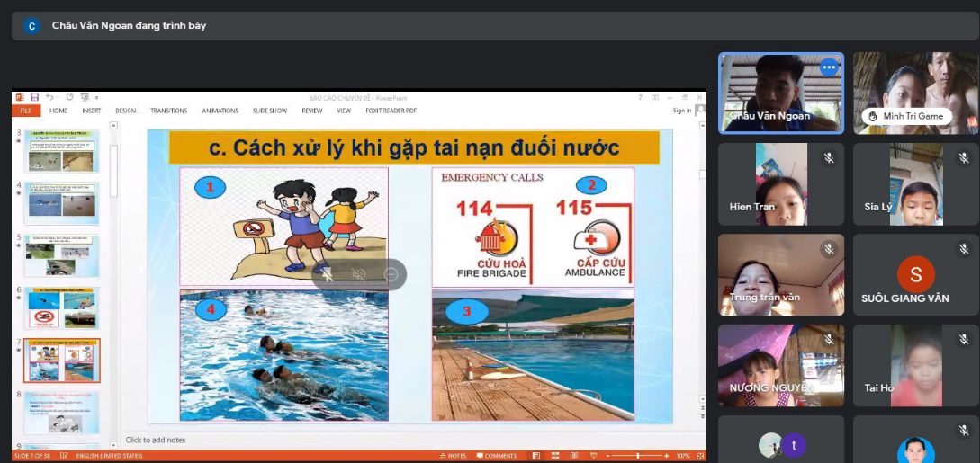Image resolution: width=980 pixels, height=463 pixels.
Task: Click pin icon on overlay bar
Action: 327,274
